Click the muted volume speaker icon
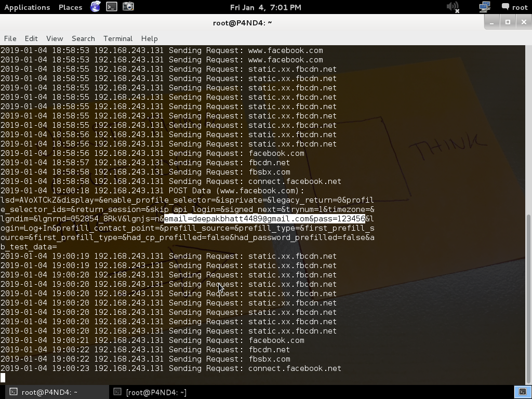This screenshot has width=532, height=399. (x=453, y=7)
